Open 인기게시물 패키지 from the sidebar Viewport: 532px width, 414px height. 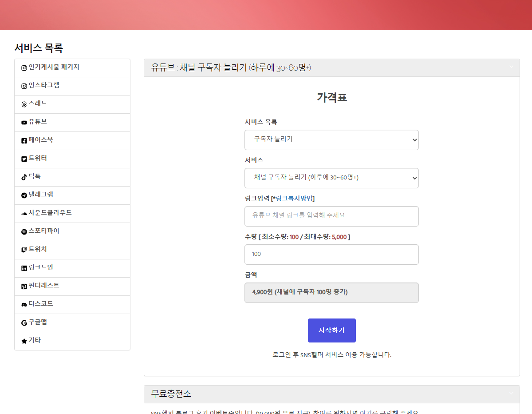[x=54, y=68]
